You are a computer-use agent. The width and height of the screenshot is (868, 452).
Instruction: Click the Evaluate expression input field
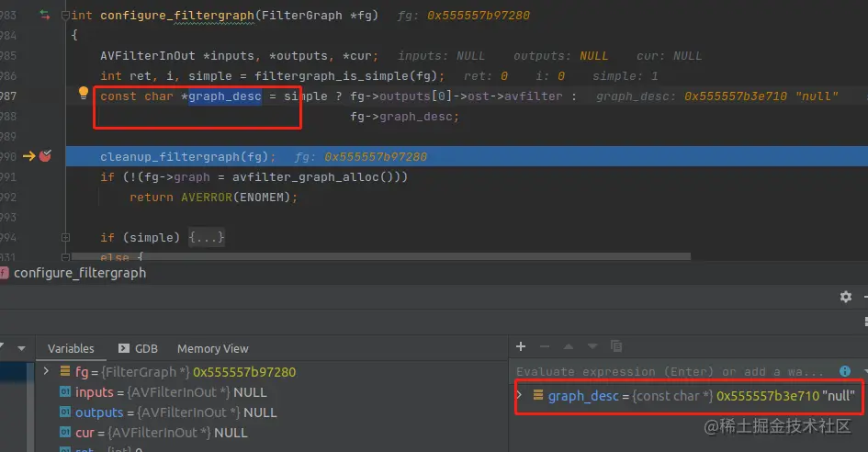pos(670,372)
